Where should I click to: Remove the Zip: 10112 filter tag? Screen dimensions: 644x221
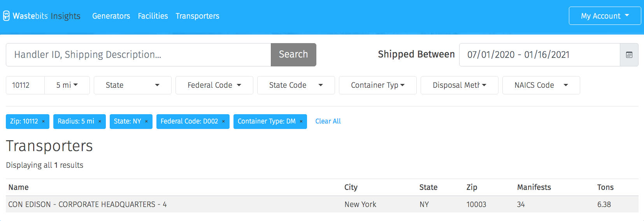(43, 122)
